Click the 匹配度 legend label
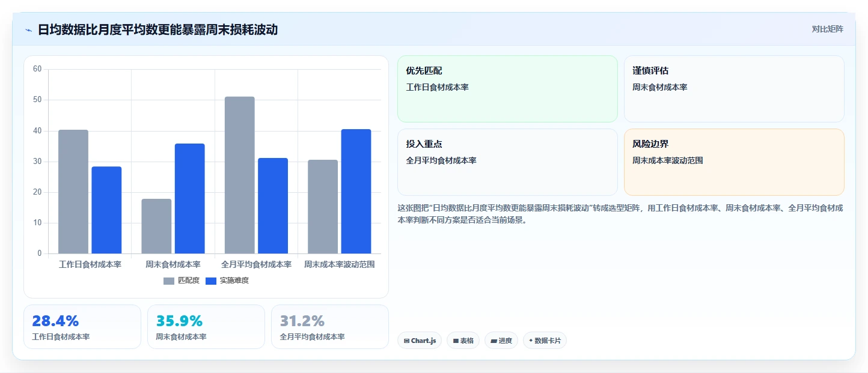Image resolution: width=868 pixels, height=373 pixels. tap(189, 281)
